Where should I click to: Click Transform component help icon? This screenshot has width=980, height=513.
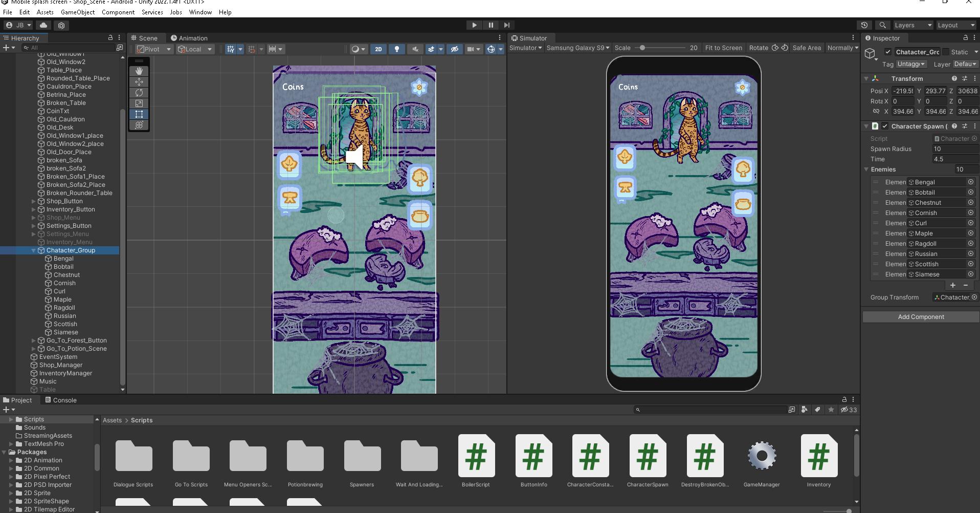[954, 78]
